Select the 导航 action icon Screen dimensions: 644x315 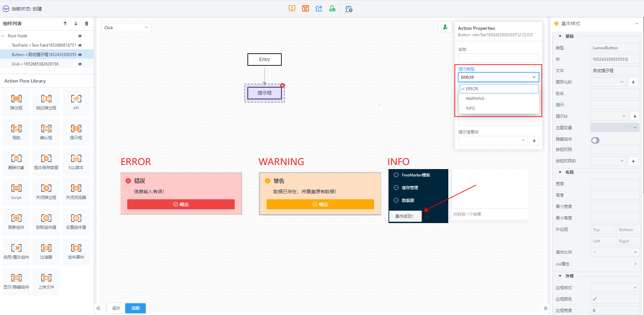pos(16,128)
